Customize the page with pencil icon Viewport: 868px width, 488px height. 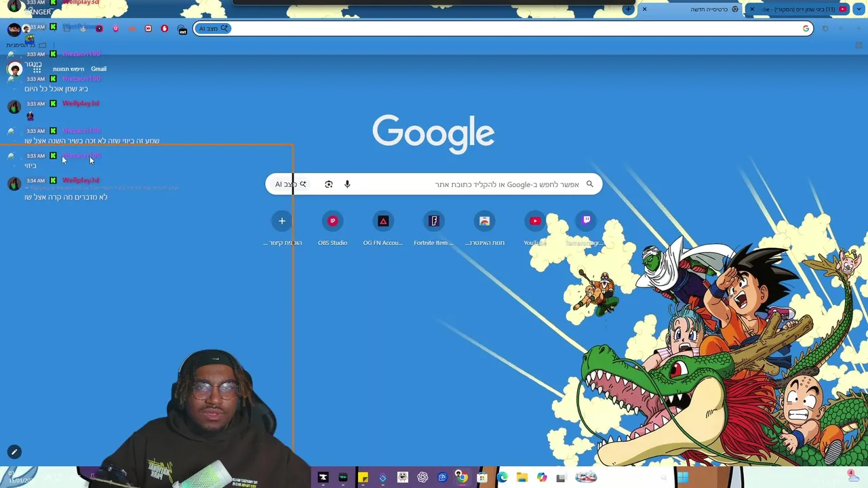[x=14, y=452]
